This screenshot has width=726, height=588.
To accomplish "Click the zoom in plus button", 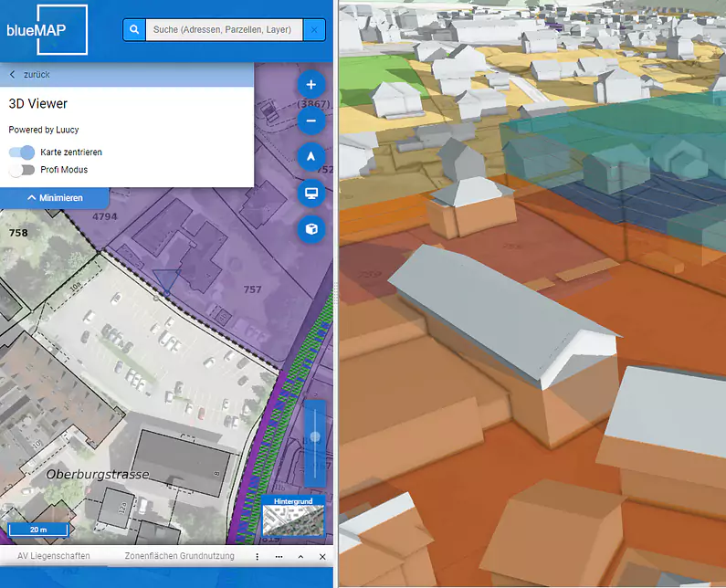I will (311, 84).
